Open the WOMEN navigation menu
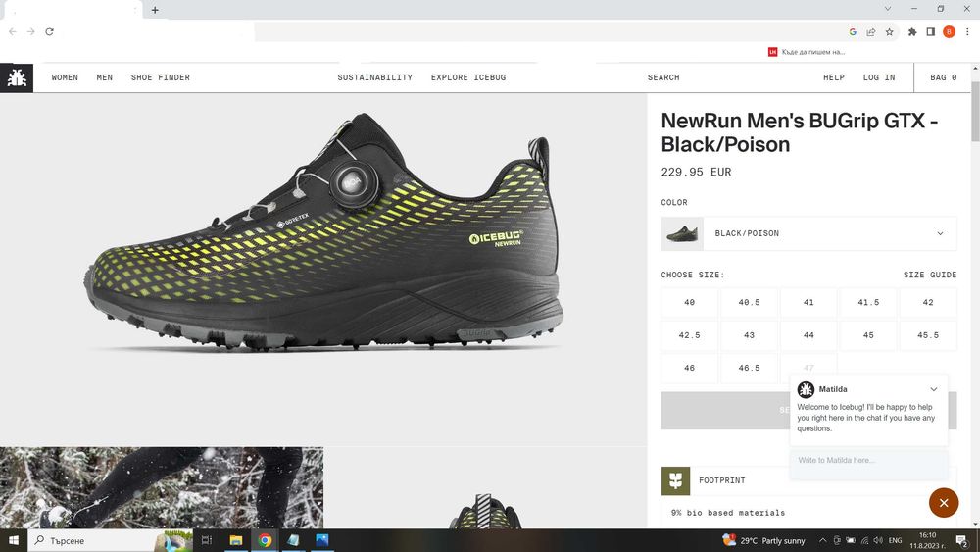 [65, 77]
